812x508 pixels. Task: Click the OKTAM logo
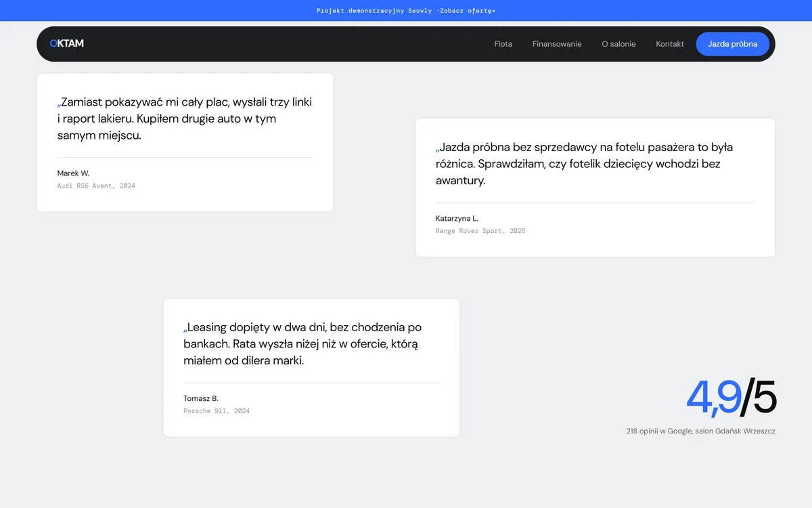point(67,43)
